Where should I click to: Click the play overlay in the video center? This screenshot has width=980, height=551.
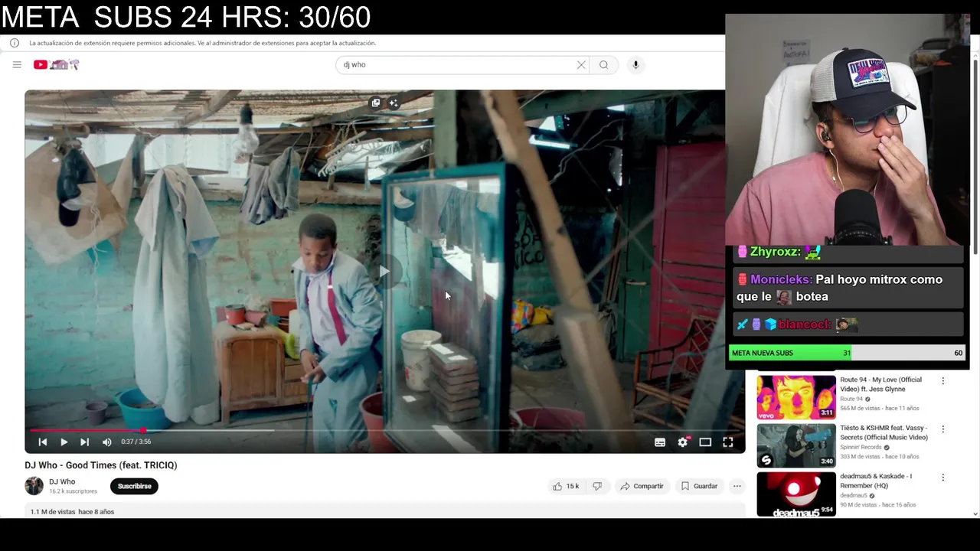point(384,271)
